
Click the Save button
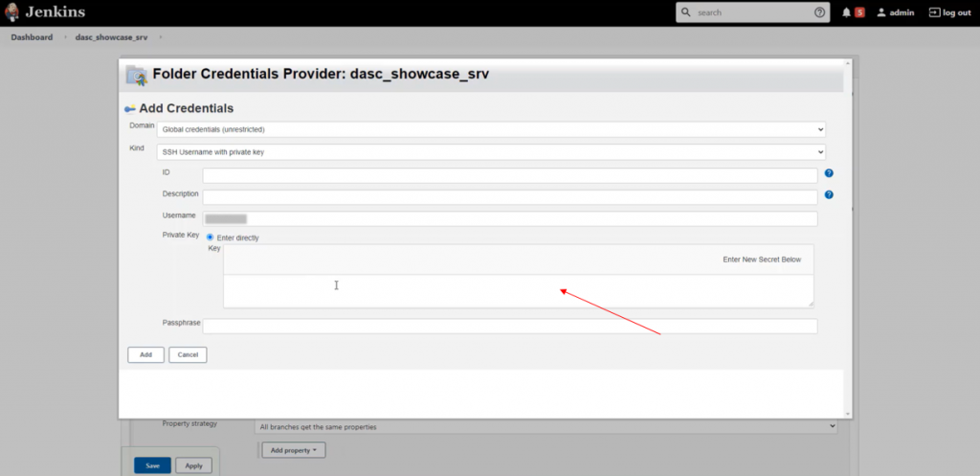[152, 465]
